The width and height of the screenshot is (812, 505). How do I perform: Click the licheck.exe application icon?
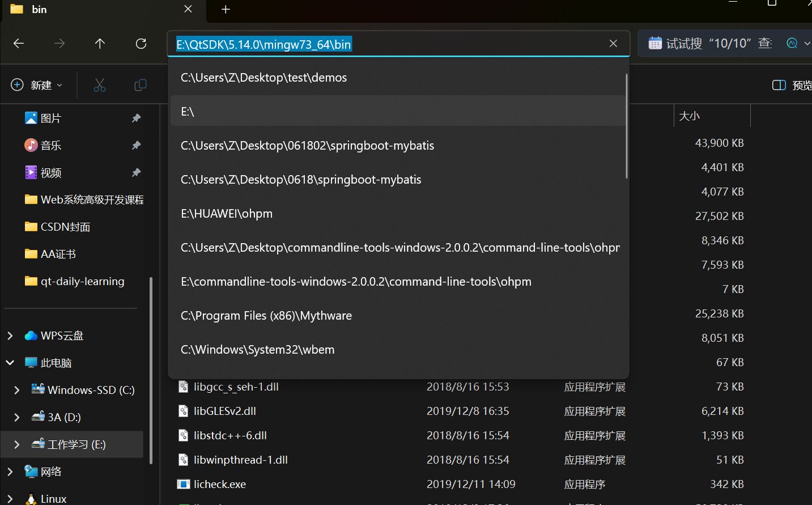(183, 484)
